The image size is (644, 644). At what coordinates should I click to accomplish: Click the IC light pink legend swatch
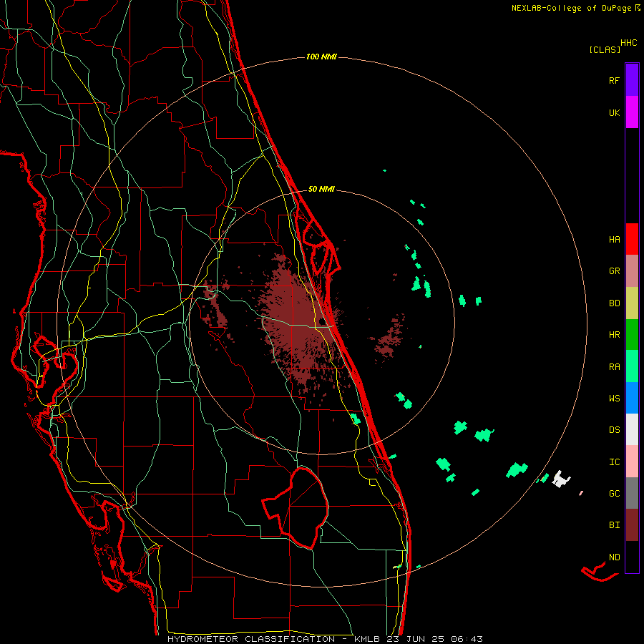(x=632, y=462)
